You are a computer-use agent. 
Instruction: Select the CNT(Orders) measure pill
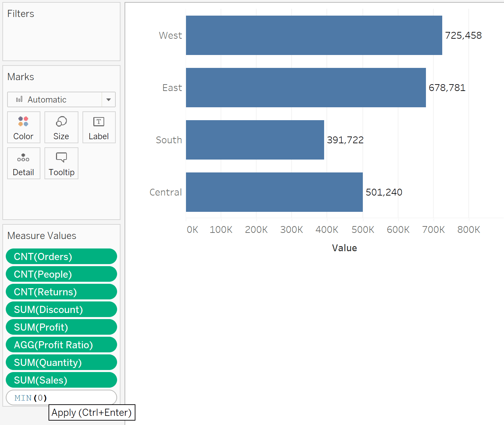61,257
